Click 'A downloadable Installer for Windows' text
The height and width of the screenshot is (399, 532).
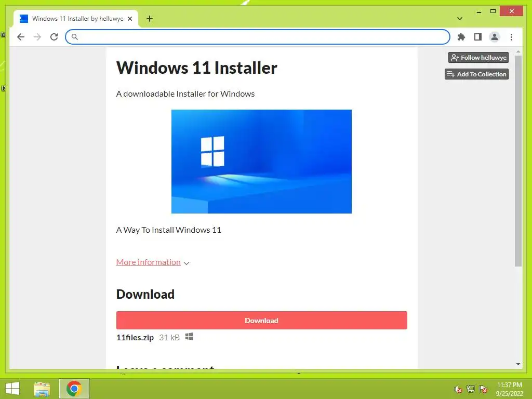(x=185, y=94)
